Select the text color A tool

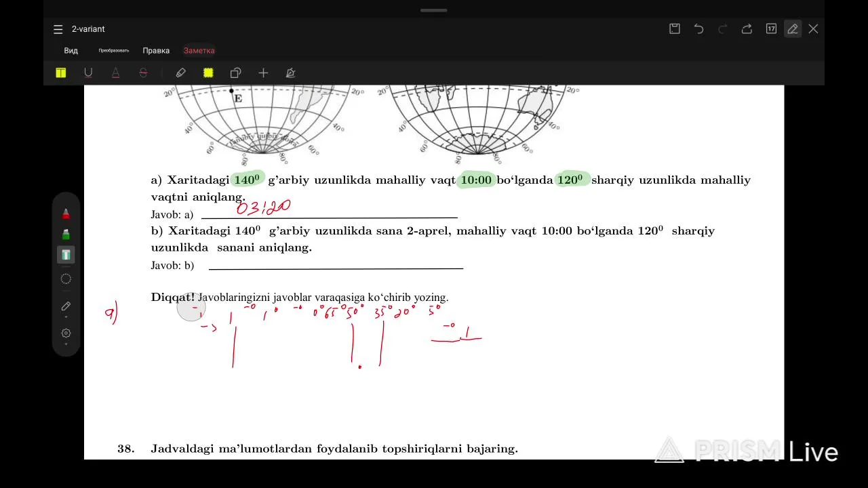click(115, 73)
